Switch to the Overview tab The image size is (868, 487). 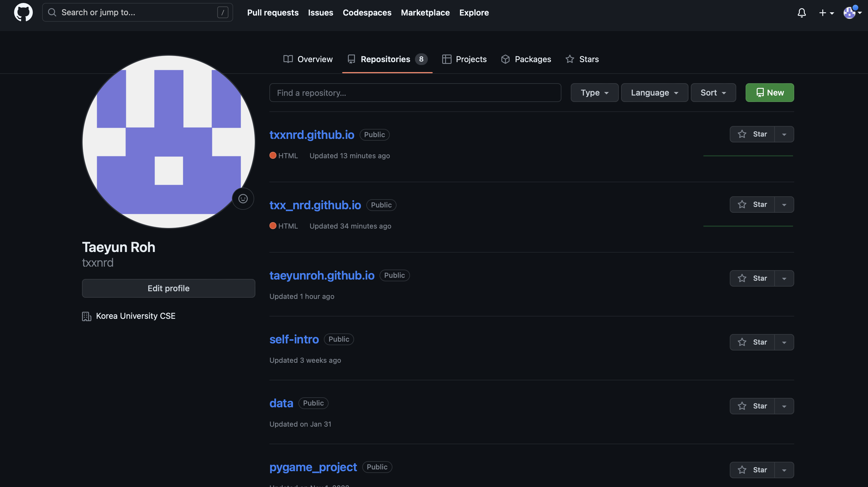click(x=308, y=59)
